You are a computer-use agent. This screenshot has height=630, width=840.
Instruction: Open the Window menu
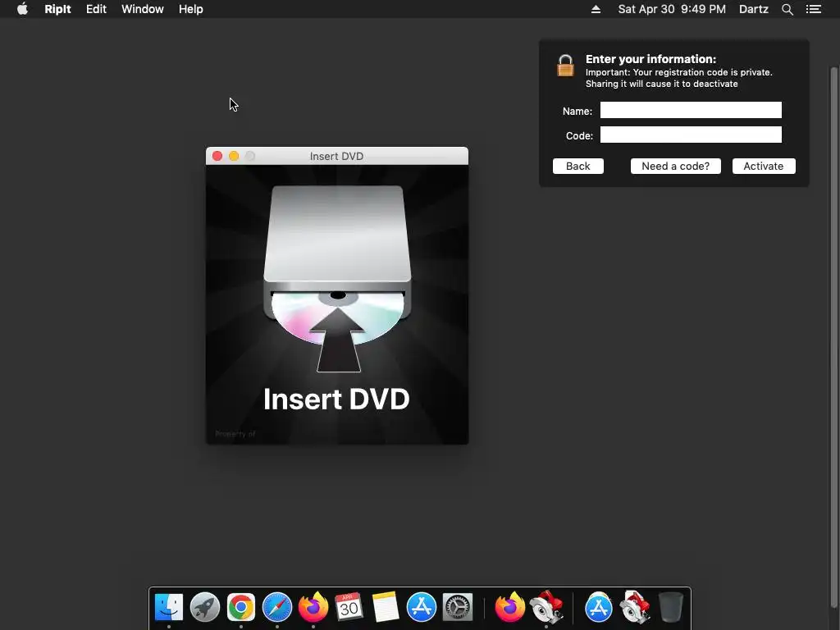pyautogui.click(x=143, y=9)
